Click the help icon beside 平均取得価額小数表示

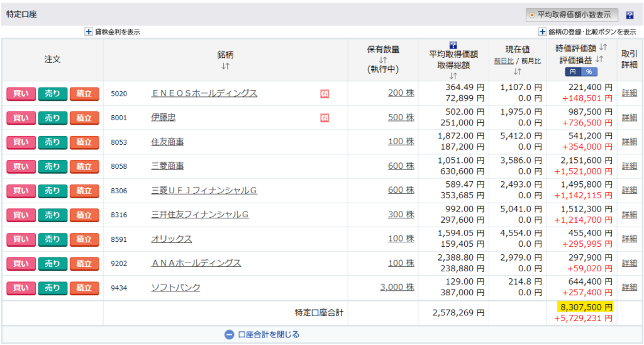click(x=630, y=15)
